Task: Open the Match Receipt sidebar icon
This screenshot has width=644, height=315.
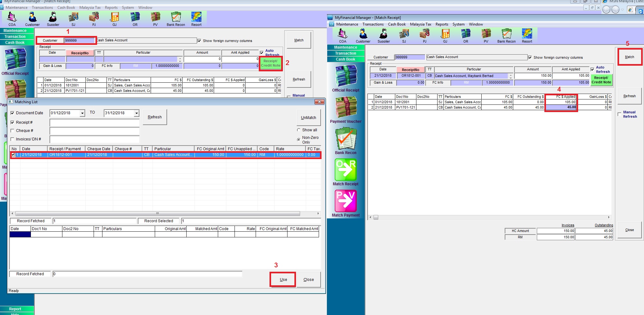Action: click(x=345, y=172)
